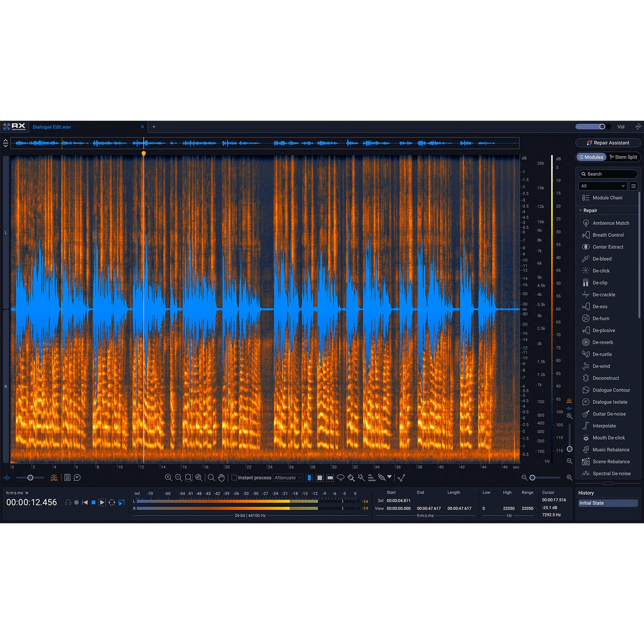Launch the Repair Assistant
The height and width of the screenshot is (644, 644).
(x=608, y=143)
